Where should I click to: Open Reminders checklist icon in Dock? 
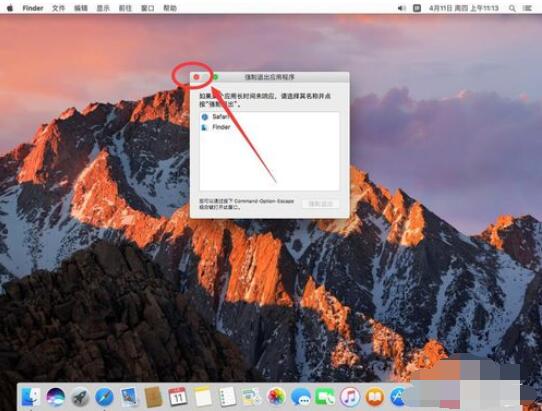tap(227, 397)
